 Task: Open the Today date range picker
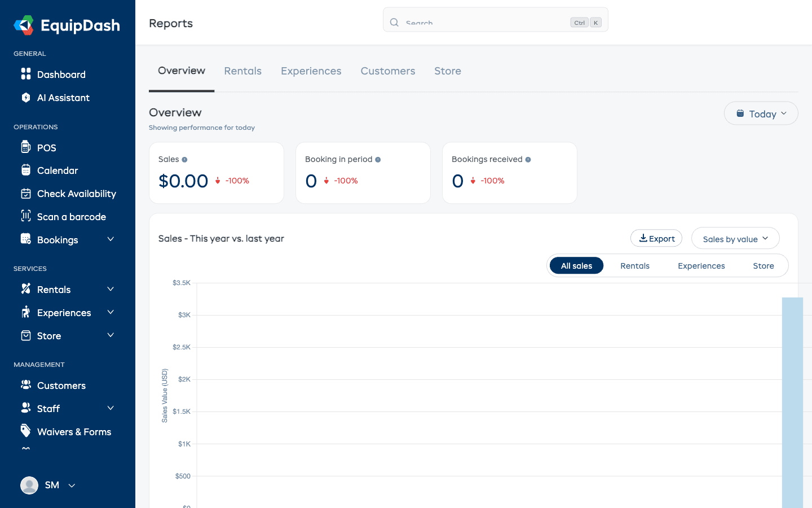[x=761, y=113]
